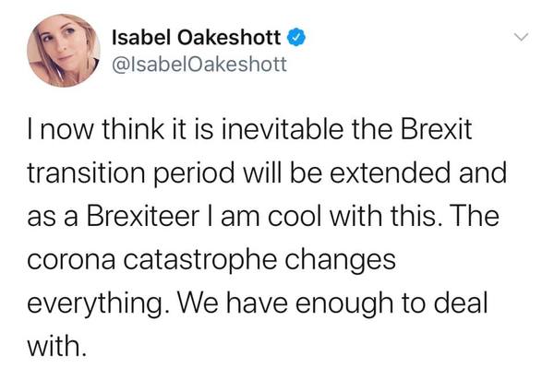Open Isabel Oakeshott's profile picture
554x392 pixels.
click(65, 52)
